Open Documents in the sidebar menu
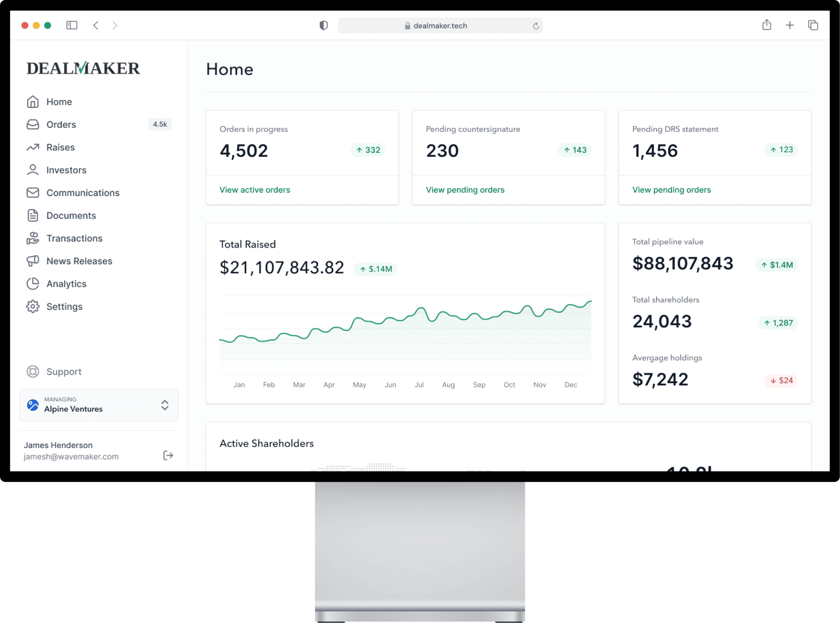840x623 pixels. [x=71, y=215]
